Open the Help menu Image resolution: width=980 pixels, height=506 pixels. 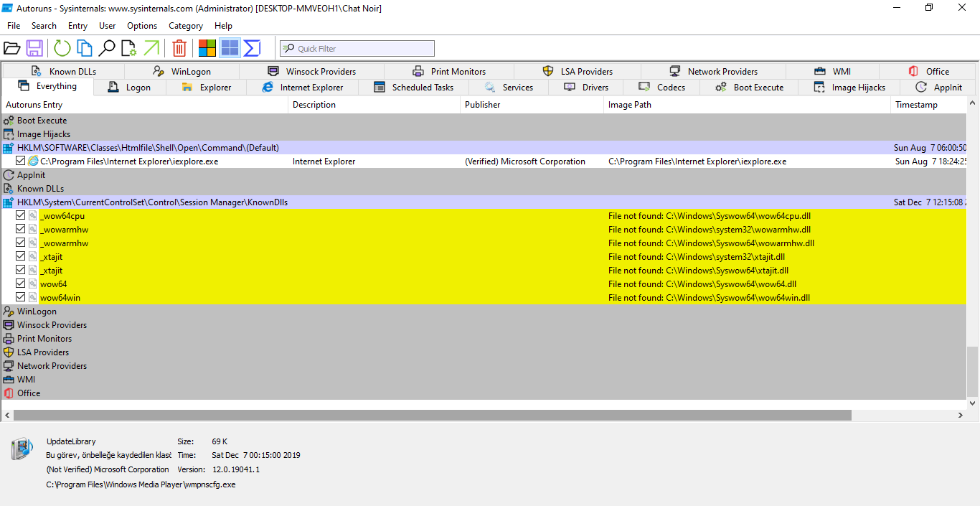(224, 26)
